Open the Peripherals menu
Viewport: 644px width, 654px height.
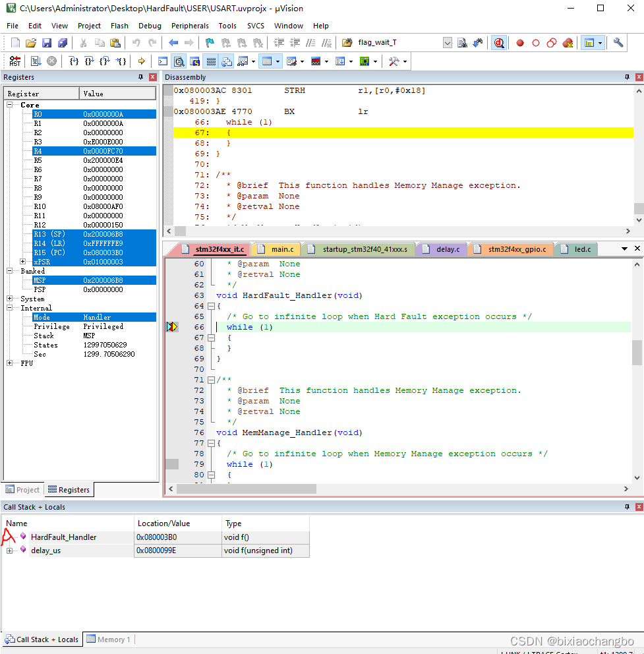pyautogui.click(x=190, y=26)
